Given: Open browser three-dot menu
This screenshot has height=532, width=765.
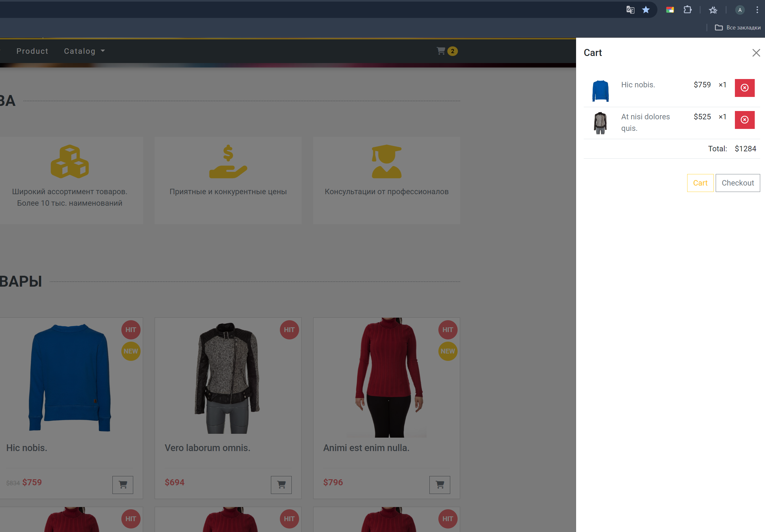Looking at the screenshot, I should click(x=757, y=10).
